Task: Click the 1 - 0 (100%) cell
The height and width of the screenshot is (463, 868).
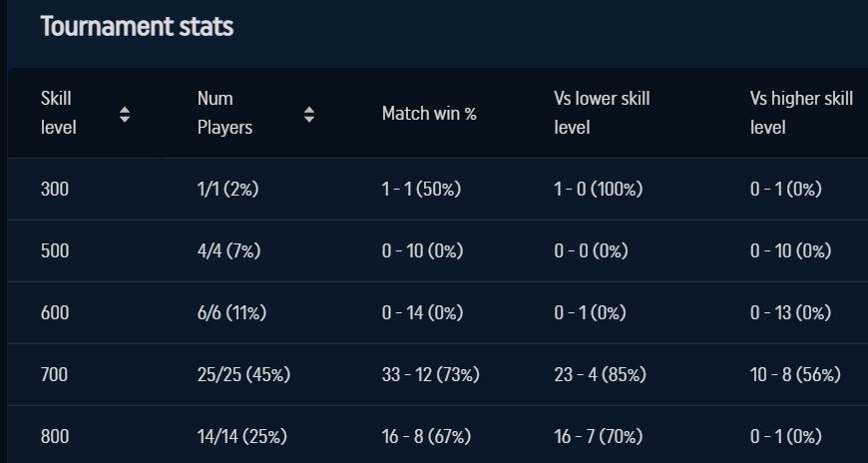Action: point(599,189)
